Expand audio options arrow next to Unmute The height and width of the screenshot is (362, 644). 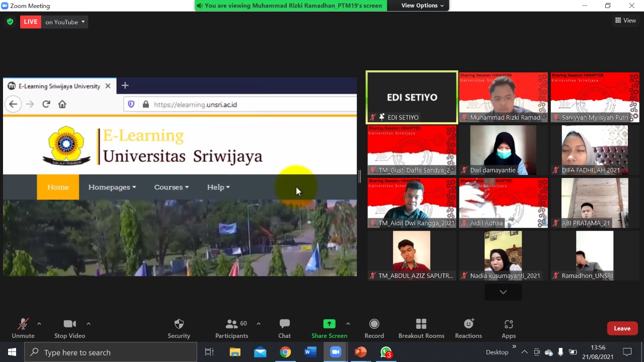tap(39, 324)
